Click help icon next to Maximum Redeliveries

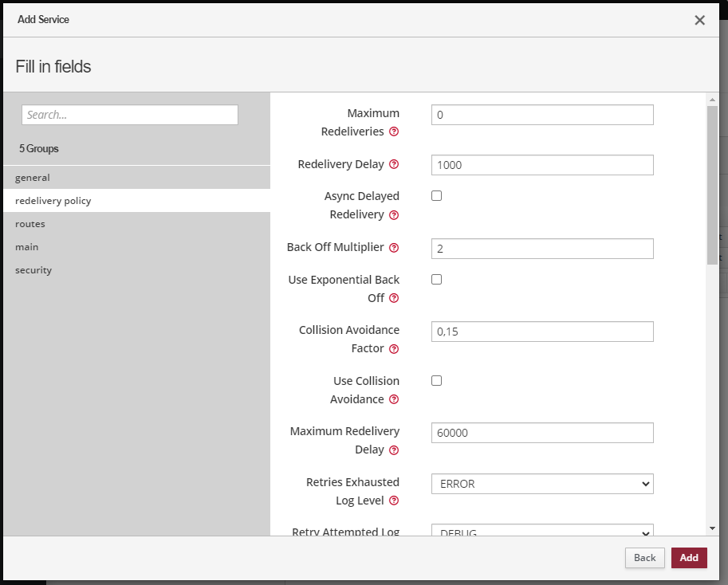[394, 132]
